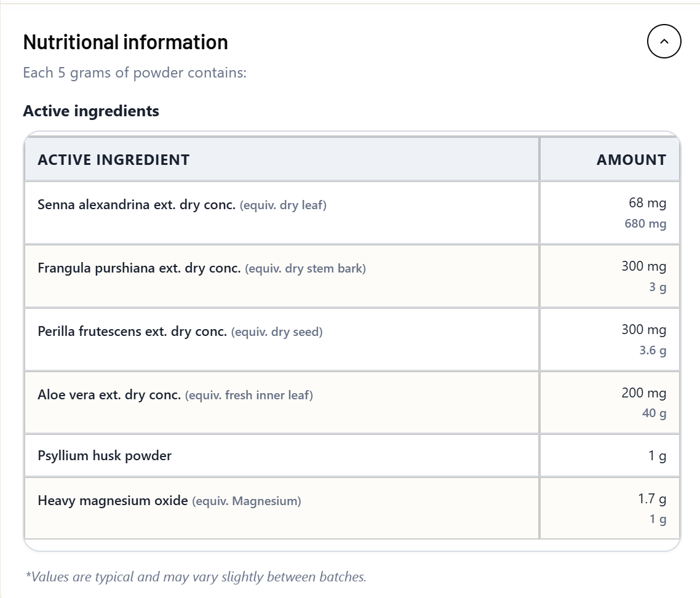The height and width of the screenshot is (598, 700).
Task: Select the (equiv. dry stem bark) note
Action: [x=305, y=268]
